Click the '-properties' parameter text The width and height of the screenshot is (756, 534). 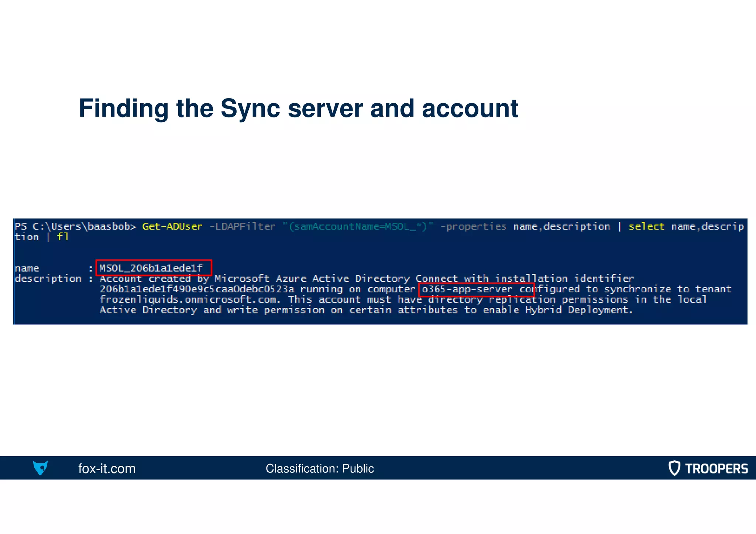tap(473, 226)
